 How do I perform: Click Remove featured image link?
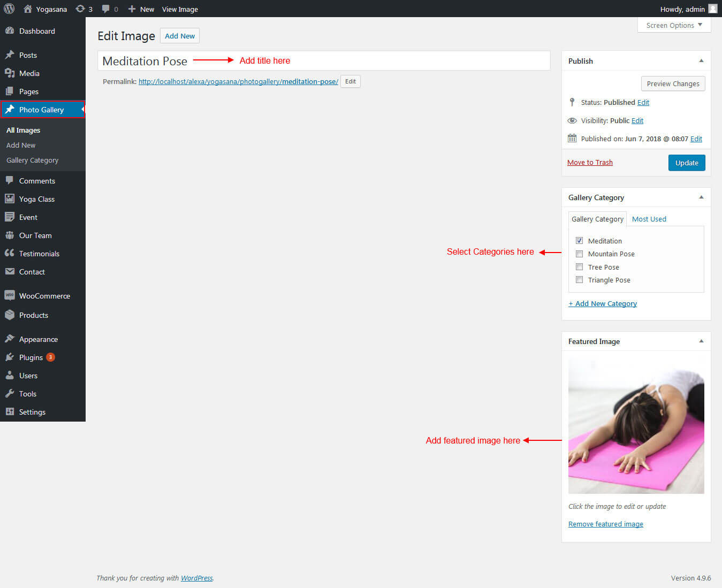[606, 524]
